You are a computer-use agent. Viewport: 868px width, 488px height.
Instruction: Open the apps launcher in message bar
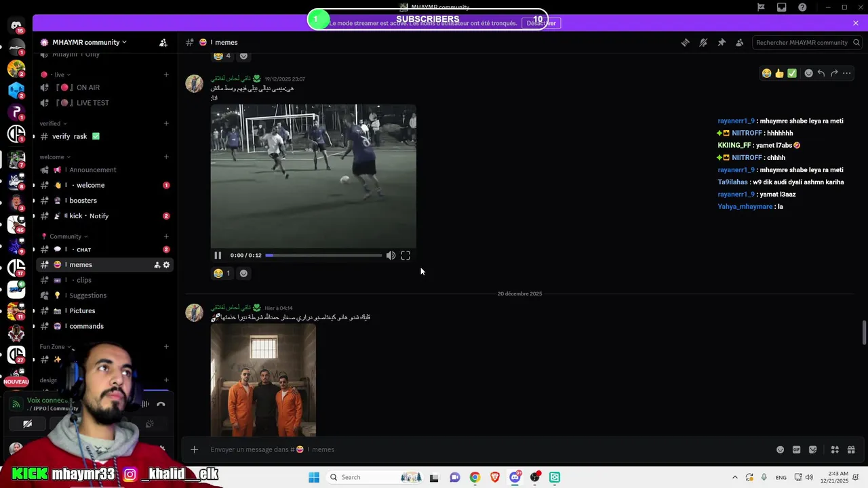[x=835, y=449]
